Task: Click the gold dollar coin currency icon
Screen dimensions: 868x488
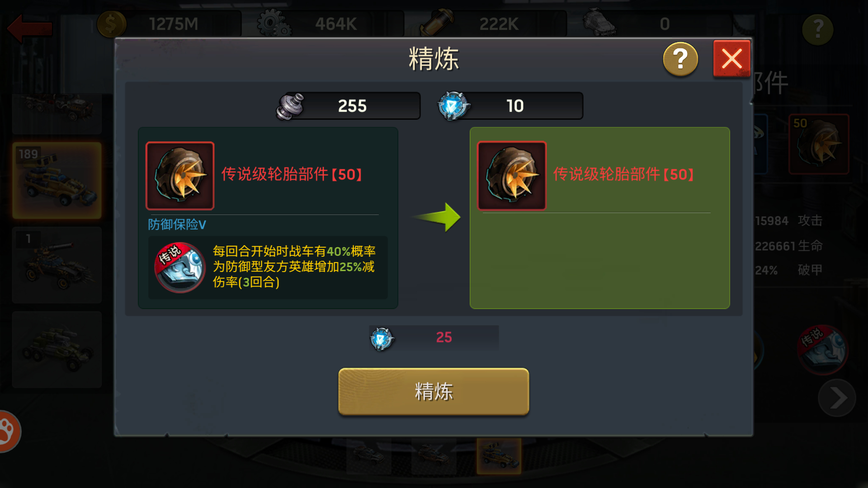Action: [x=111, y=24]
